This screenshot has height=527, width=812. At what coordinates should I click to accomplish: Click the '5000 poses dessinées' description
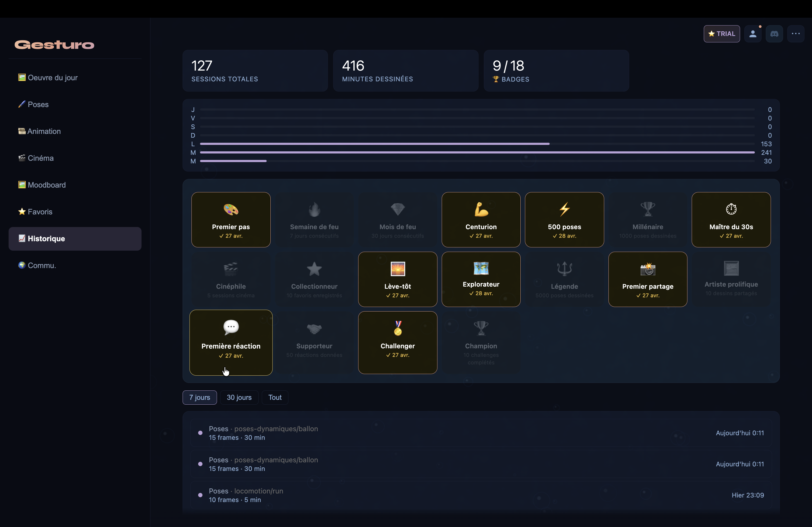565,295
